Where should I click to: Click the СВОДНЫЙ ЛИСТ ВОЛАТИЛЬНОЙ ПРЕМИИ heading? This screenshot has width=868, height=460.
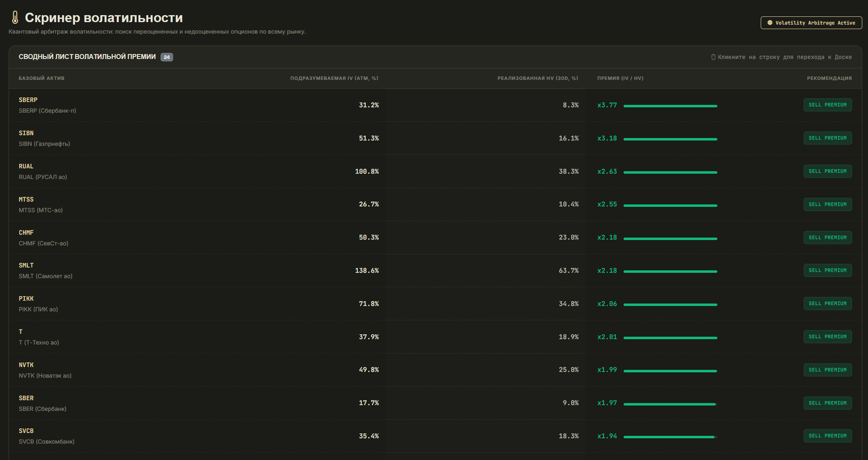click(x=87, y=57)
